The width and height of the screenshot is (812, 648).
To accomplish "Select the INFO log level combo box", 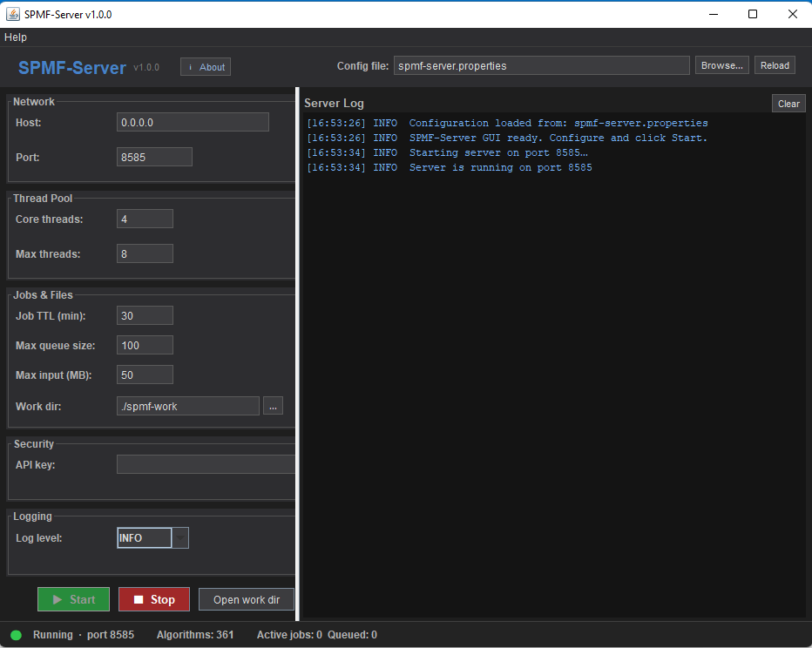I will 145,538.
